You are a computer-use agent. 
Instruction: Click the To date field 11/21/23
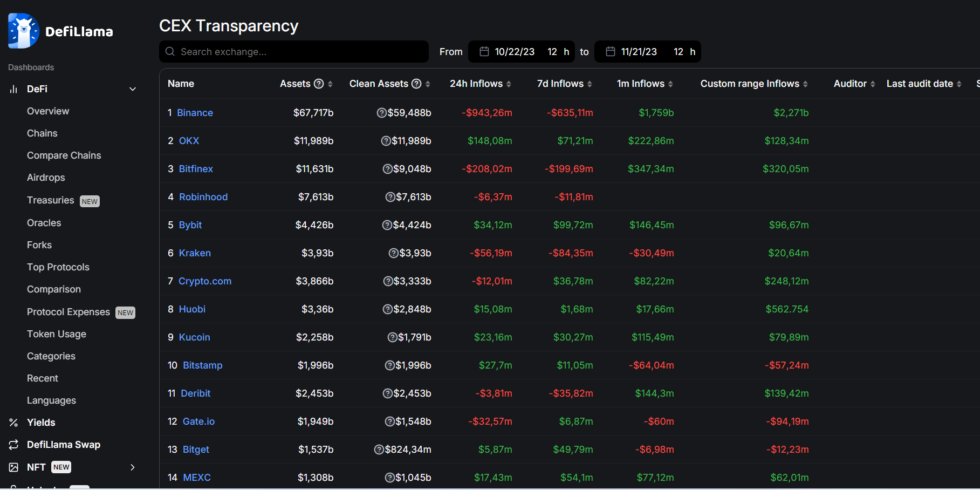click(x=639, y=52)
